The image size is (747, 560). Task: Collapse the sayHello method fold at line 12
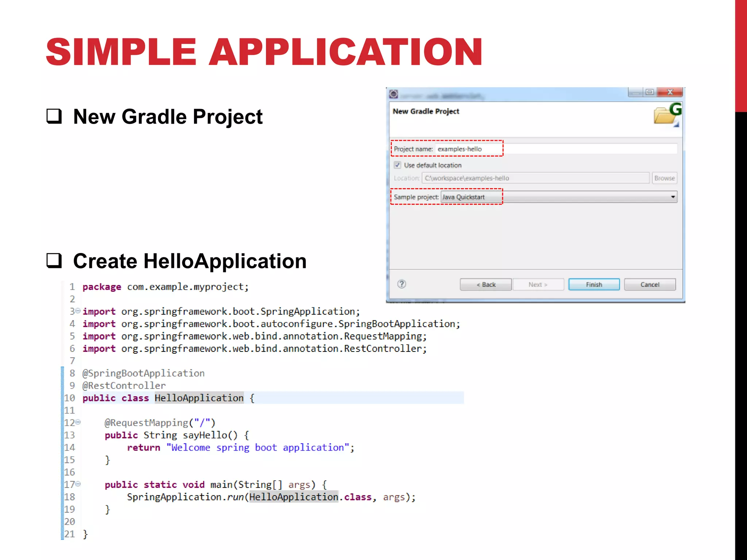coord(78,422)
